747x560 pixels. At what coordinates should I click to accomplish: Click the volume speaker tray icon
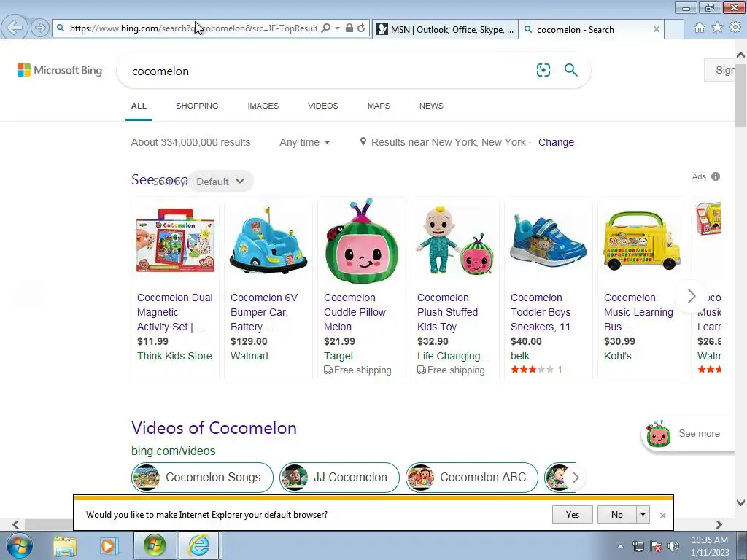pyautogui.click(x=673, y=546)
